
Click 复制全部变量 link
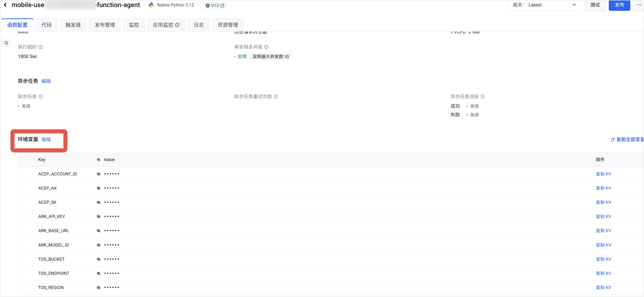(x=628, y=139)
